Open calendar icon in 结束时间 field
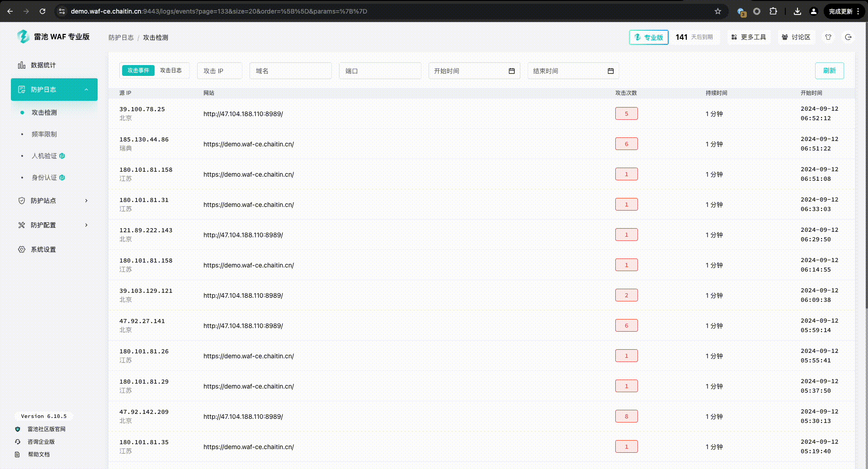The image size is (868, 469). coord(610,71)
